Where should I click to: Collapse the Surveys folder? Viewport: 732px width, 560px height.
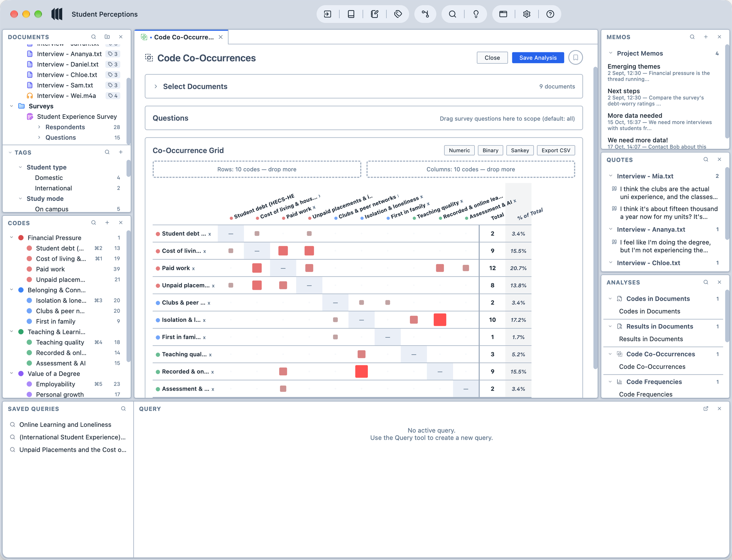11,106
